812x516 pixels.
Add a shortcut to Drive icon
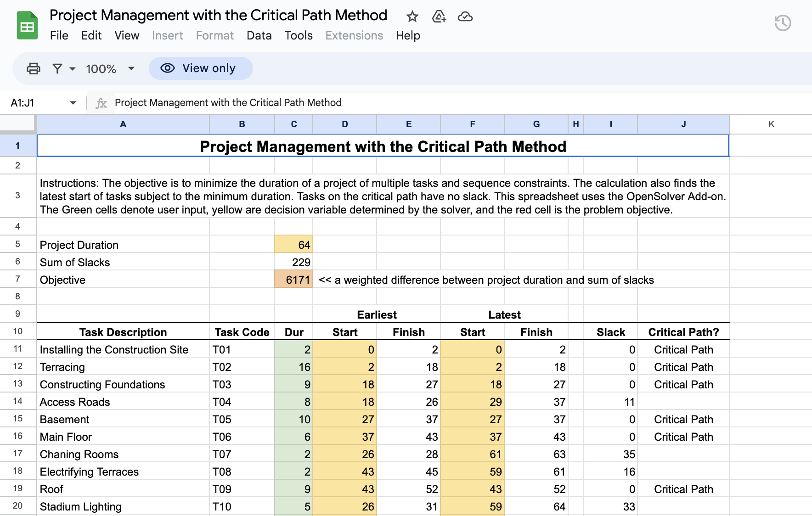pyautogui.click(x=439, y=17)
